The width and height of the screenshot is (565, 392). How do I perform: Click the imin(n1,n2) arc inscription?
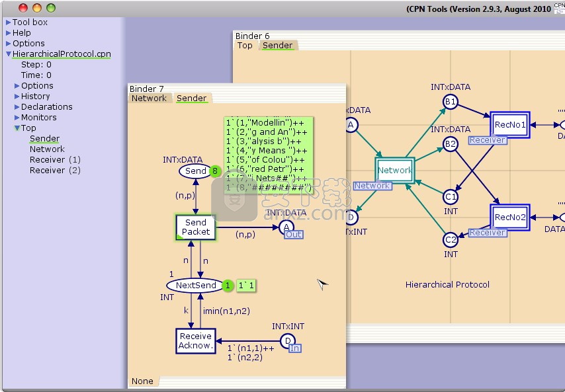[x=226, y=311]
